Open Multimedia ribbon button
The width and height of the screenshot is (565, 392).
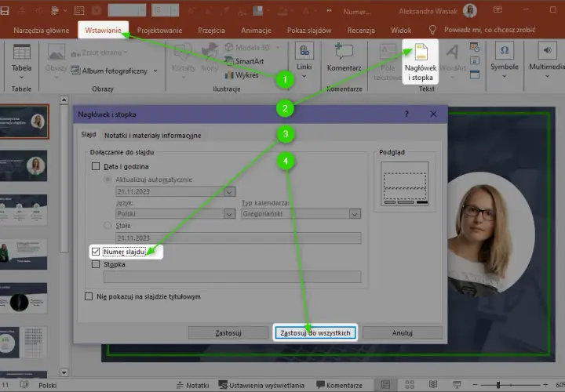click(546, 61)
